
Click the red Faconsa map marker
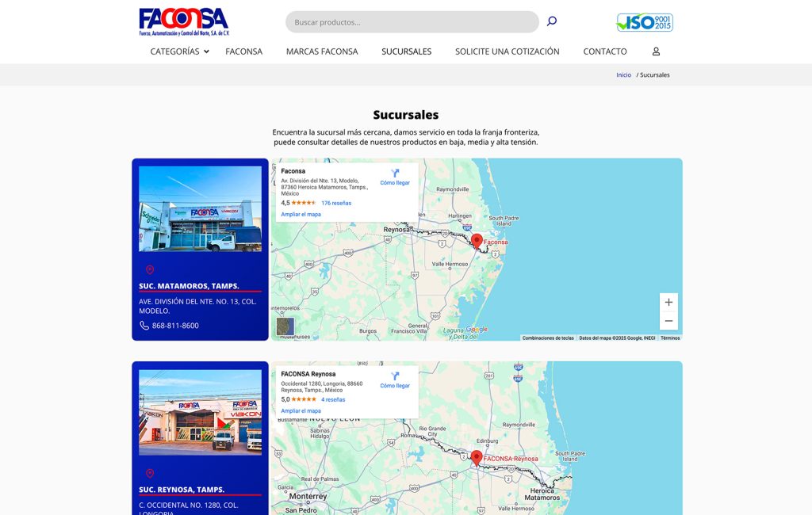tap(477, 241)
